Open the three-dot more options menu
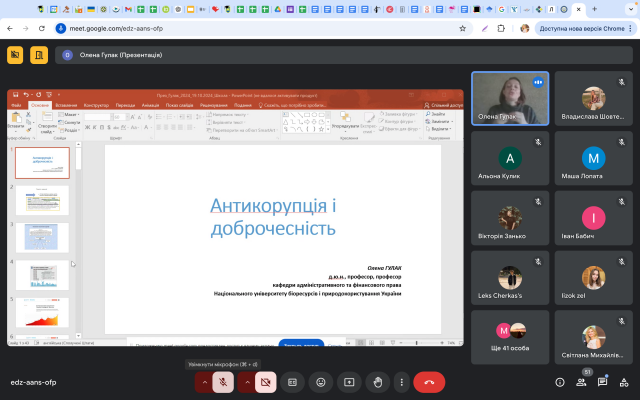 tap(400, 382)
